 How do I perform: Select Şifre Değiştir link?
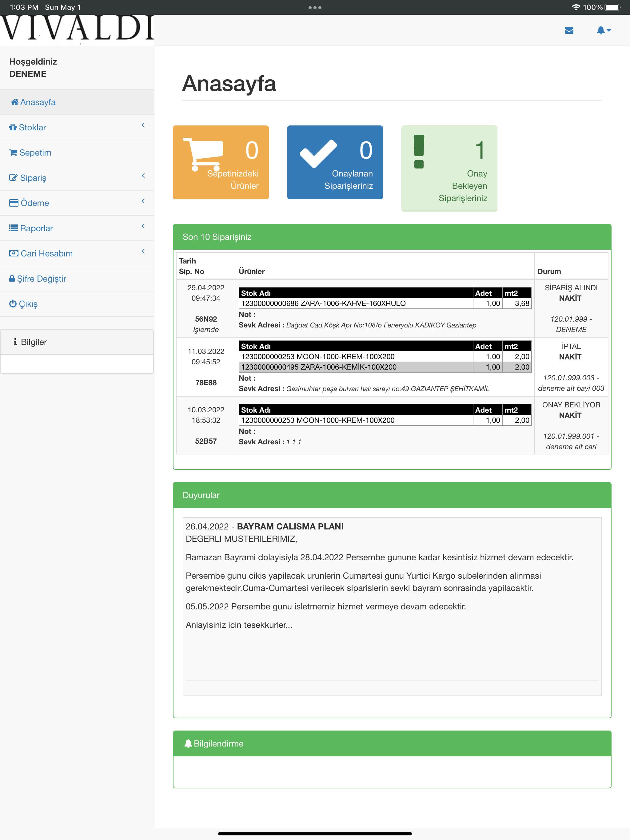click(77, 279)
